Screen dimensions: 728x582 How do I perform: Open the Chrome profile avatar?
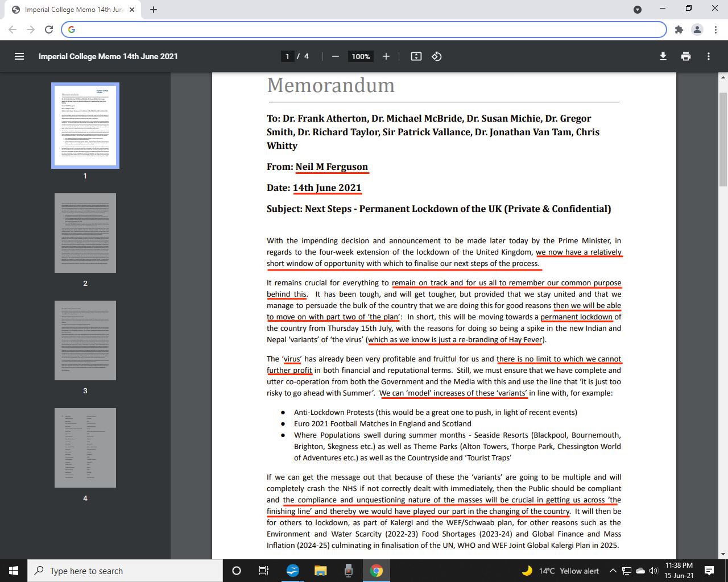click(697, 30)
